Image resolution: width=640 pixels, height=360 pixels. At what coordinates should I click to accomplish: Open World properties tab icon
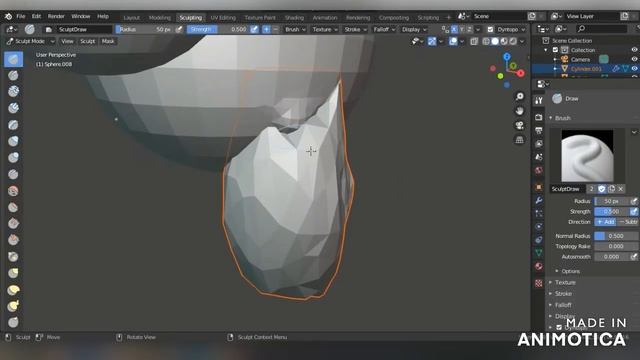(x=539, y=170)
